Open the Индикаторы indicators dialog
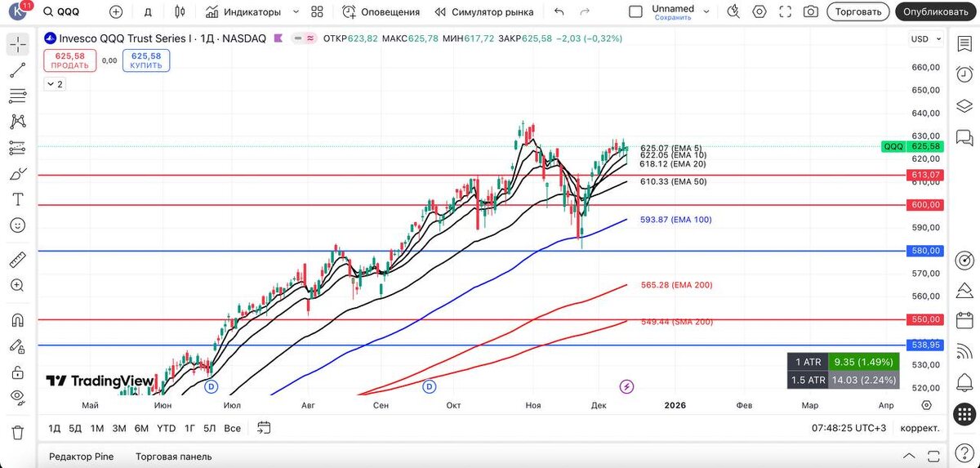Image resolution: width=980 pixels, height=468 pixels. click(x=243, y=12)
